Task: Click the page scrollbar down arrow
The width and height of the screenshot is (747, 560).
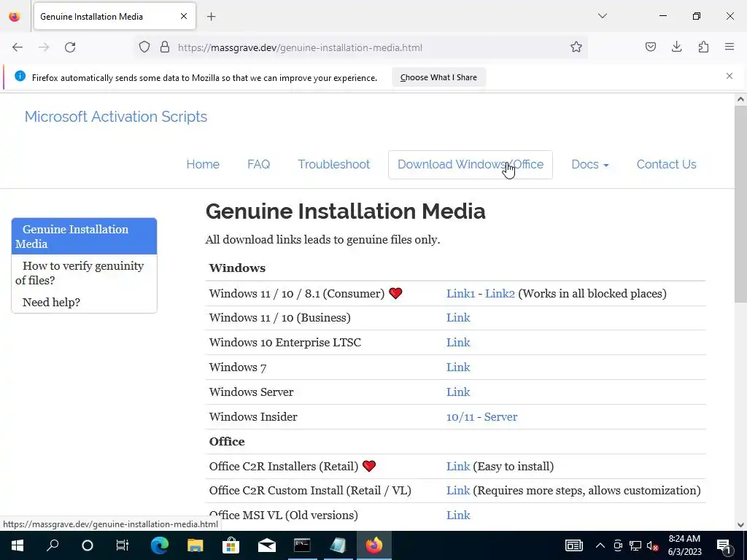Action: click(x=740, y=525)
